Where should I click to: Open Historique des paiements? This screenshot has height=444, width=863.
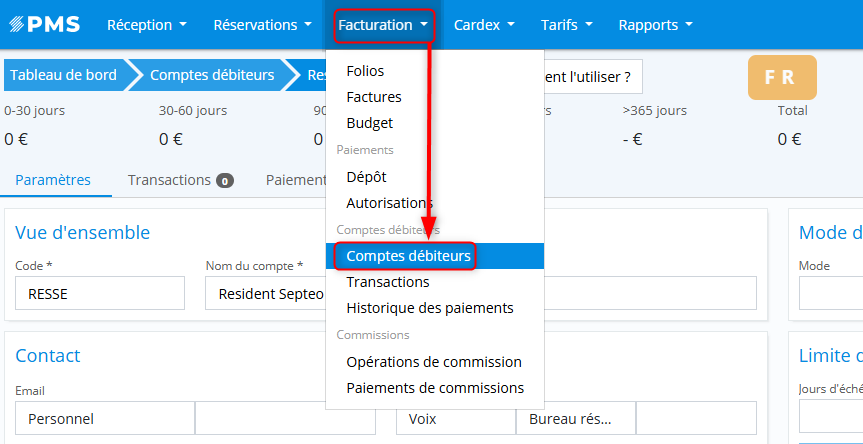coord(430,308)
